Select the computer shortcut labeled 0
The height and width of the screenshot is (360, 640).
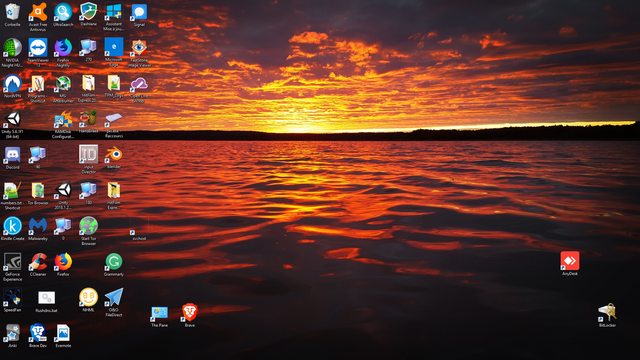pyautogui.click(x=63, y=227)
